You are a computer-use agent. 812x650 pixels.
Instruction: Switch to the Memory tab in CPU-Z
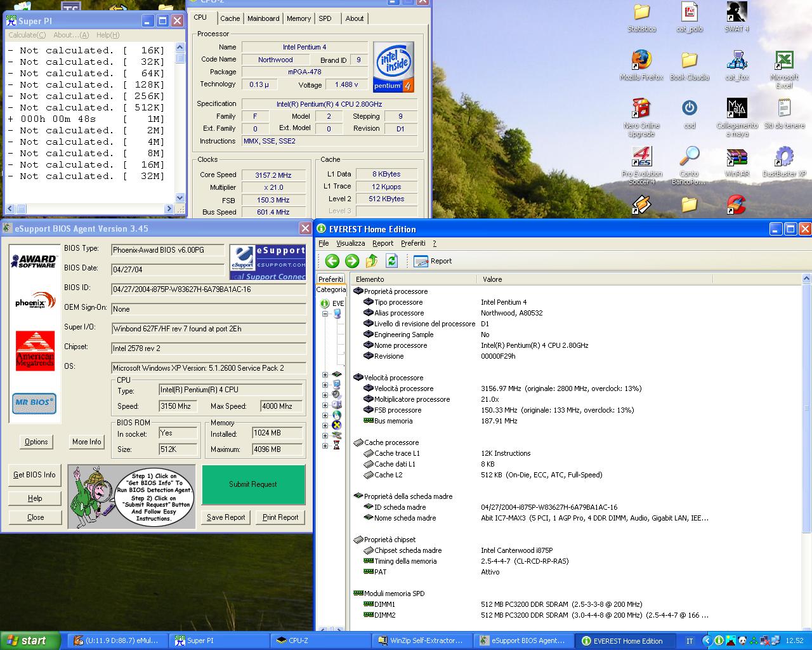(x=298, y=18)
